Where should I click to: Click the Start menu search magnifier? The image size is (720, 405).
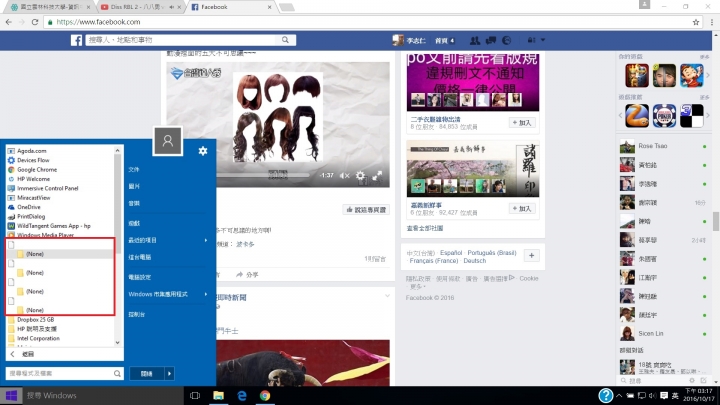pyautogui.click(x=117, y=373)
